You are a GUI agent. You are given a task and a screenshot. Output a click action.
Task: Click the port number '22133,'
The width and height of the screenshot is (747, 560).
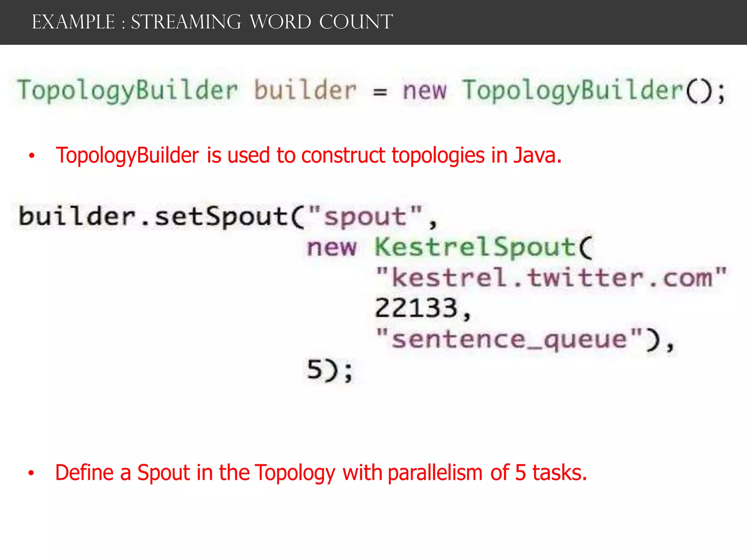coord(423,308)
